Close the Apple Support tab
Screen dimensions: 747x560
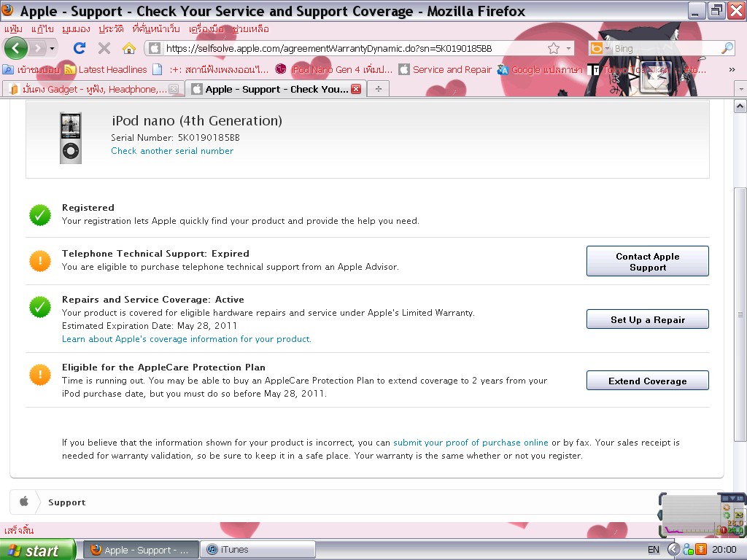pyautogui.click(x=356, y=89)
